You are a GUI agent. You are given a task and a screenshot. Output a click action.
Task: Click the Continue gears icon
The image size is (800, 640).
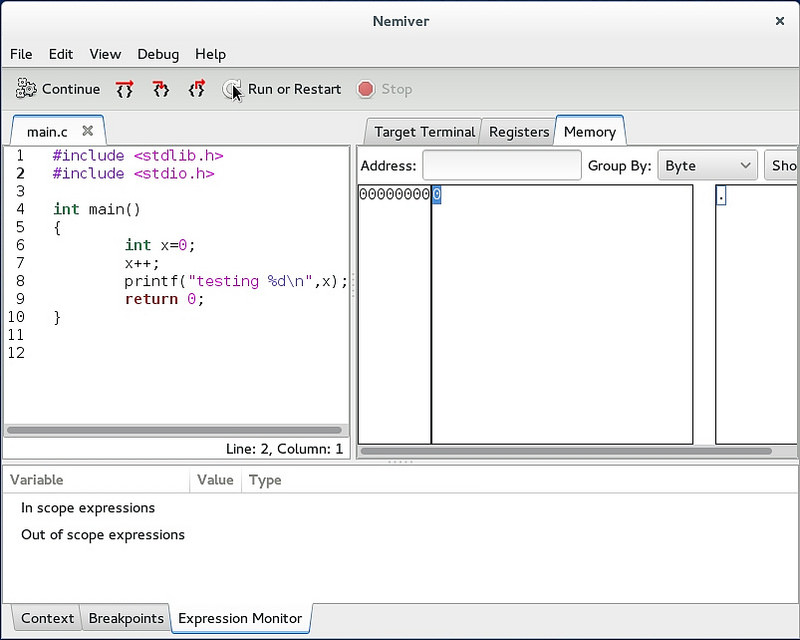[26, 89]
